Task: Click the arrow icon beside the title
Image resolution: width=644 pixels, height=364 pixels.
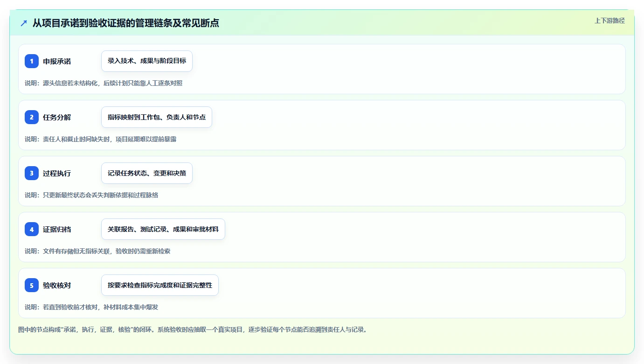Action: click(x=24, y=23)
